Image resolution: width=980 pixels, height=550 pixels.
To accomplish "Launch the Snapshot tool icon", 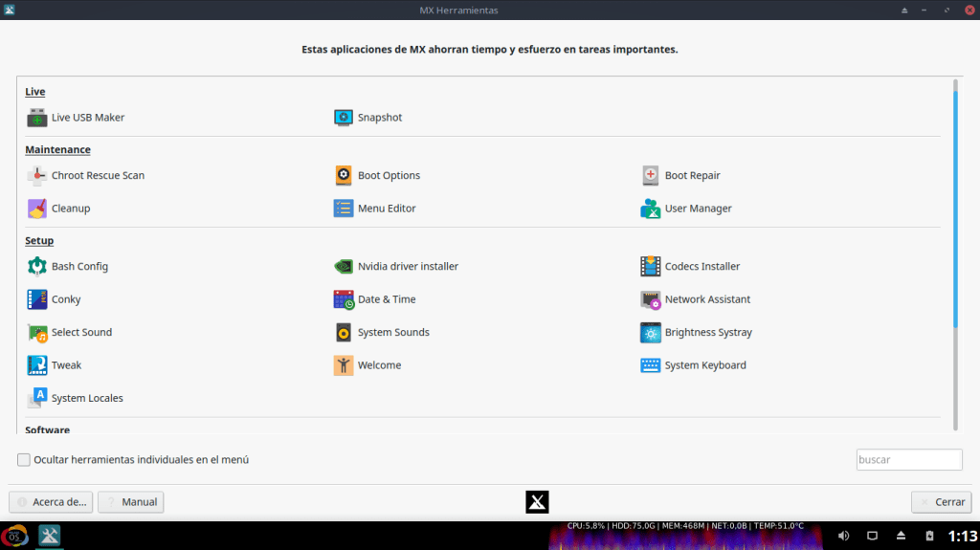I will (x=344, y=118).
